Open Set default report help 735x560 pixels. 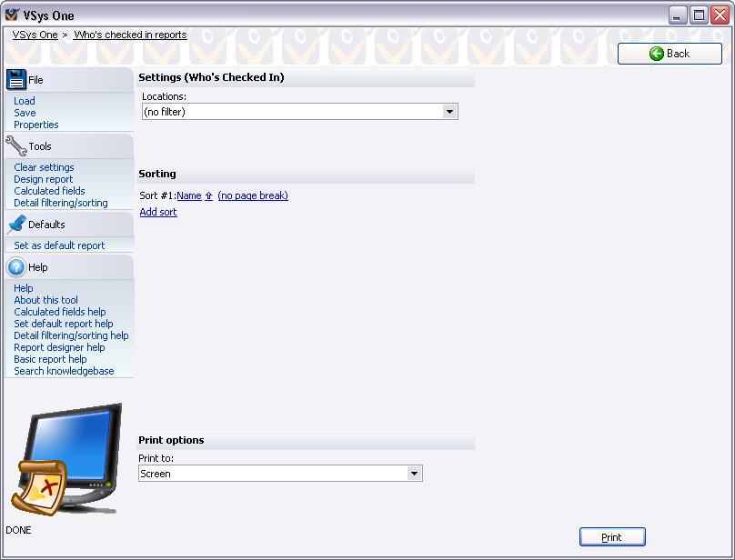64,324
